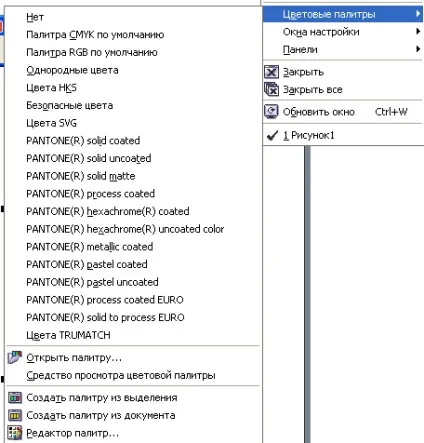Click the Закрыть все icon
424x443 pixels.
[x=271, y=89]
